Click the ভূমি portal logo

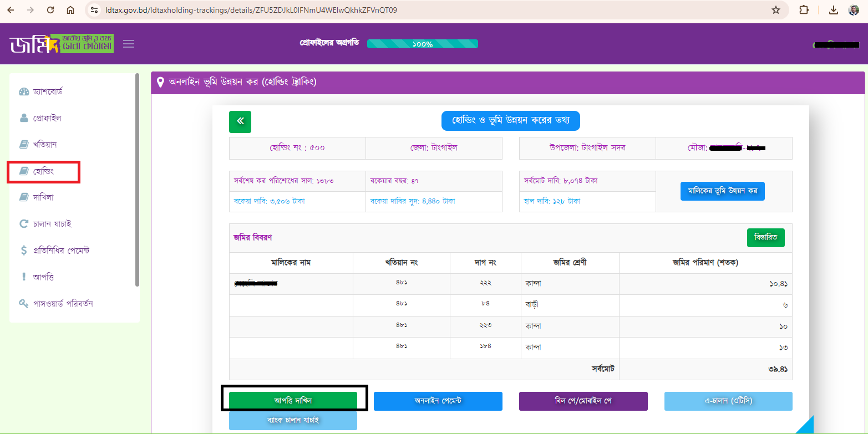click(62, 44)
